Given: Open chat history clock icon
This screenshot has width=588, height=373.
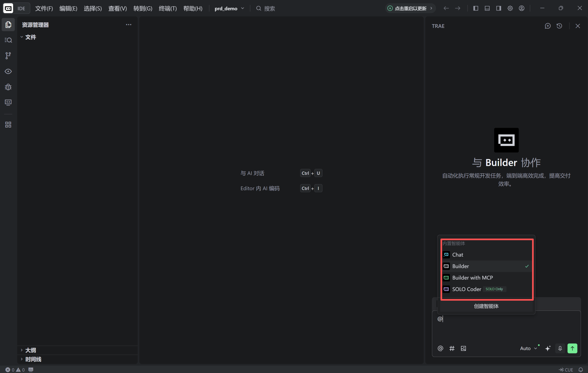Looking at the screenshot, I should coord(559,26).
